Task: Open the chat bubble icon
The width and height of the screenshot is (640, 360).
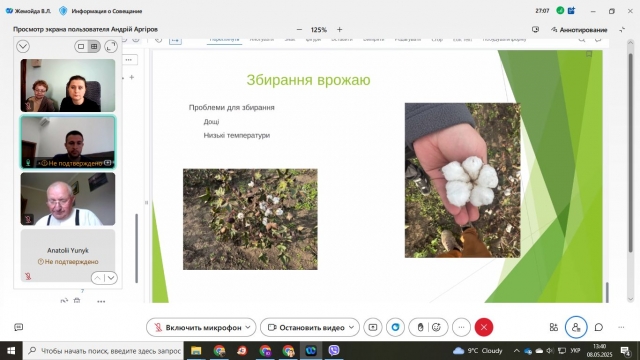Action: click(x=599, y=327)
